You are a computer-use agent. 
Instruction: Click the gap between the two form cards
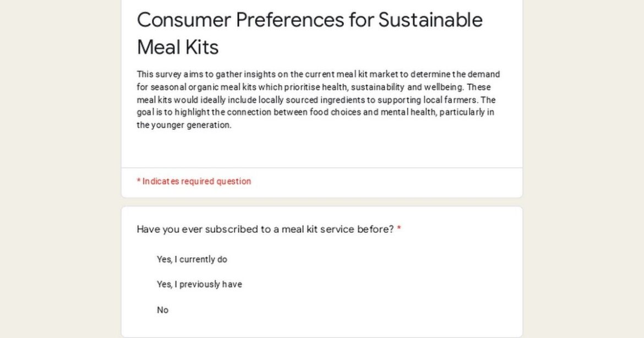tap(322, 203)
